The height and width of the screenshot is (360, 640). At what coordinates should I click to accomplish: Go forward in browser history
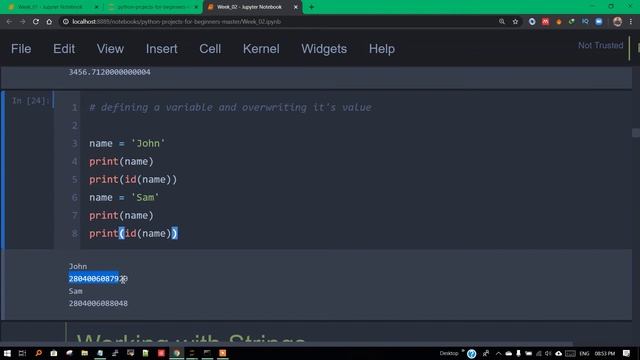[22, 22]
